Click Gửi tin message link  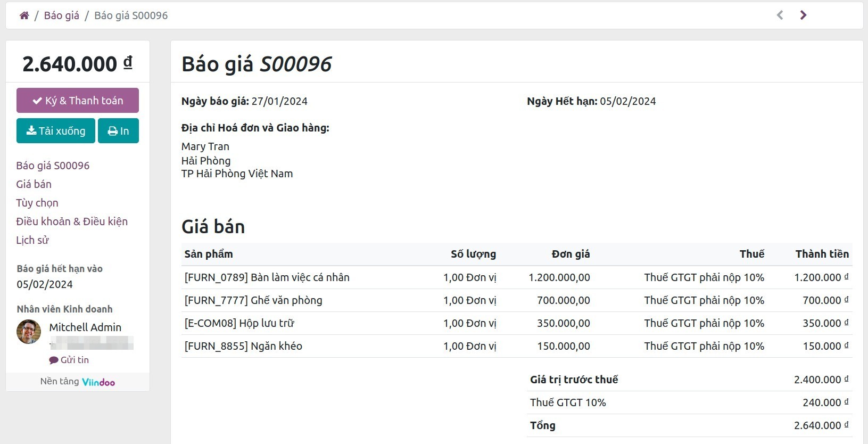click(x=69, y=360)
